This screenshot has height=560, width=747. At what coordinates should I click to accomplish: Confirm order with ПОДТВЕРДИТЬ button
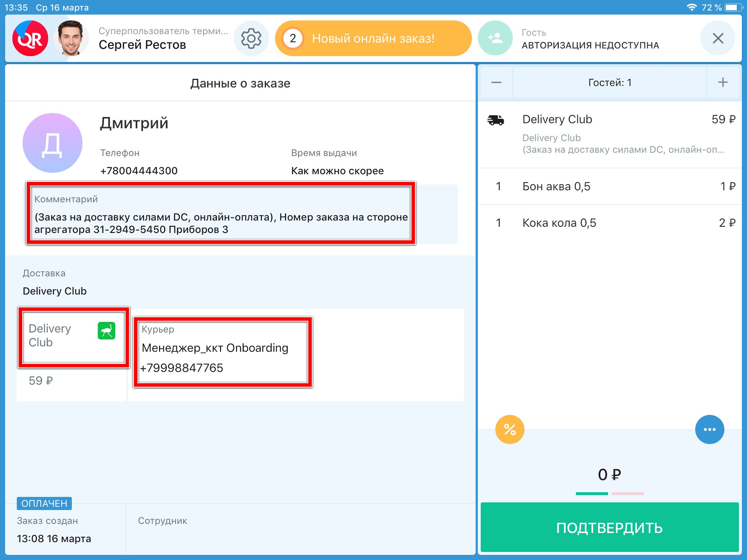click(610, 527)
